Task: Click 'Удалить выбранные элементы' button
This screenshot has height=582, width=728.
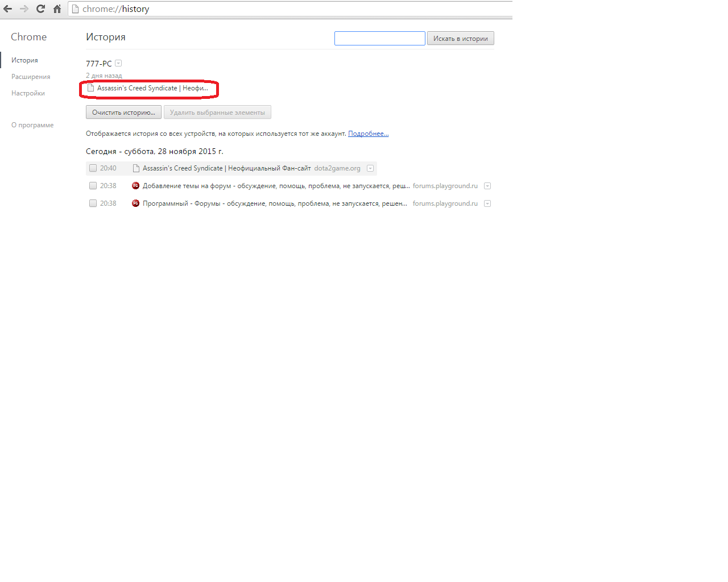Action: [217, 113]
